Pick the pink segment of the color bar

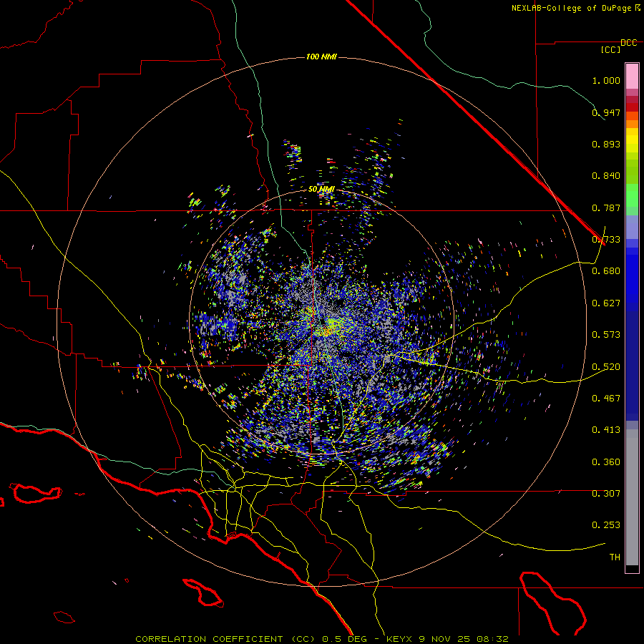632,77
